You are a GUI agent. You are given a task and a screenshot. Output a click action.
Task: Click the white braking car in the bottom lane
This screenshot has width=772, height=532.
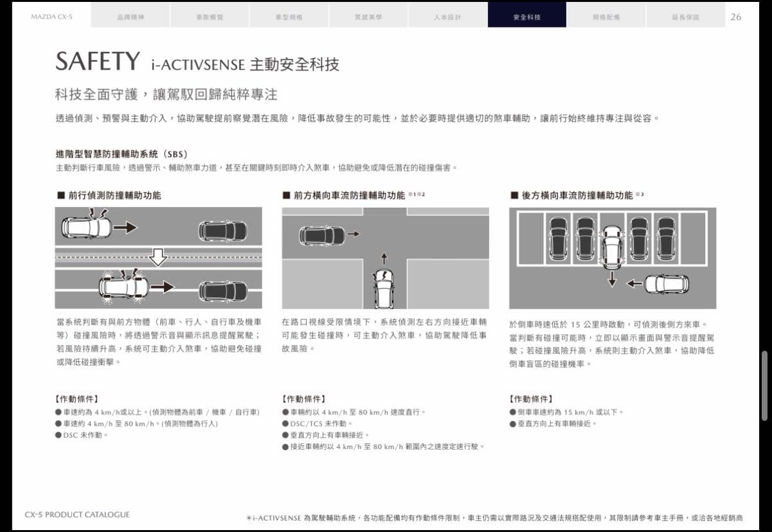click(x=124, y=287)
